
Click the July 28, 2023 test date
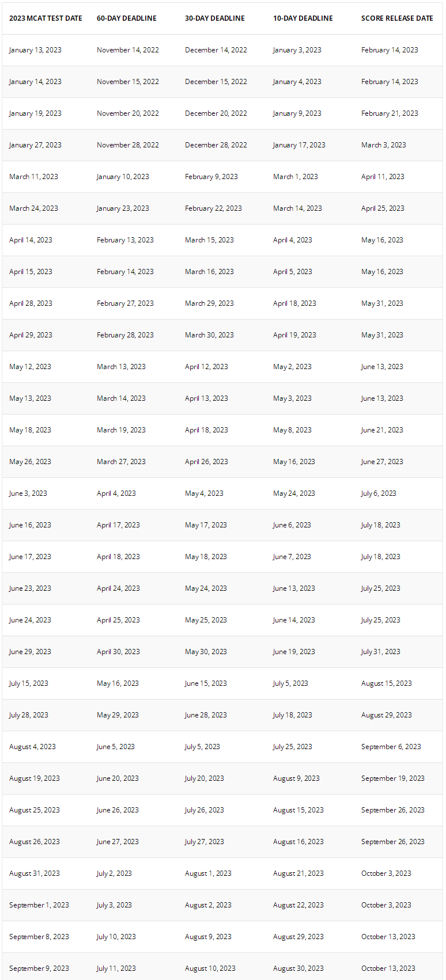(x=29, y=715)
